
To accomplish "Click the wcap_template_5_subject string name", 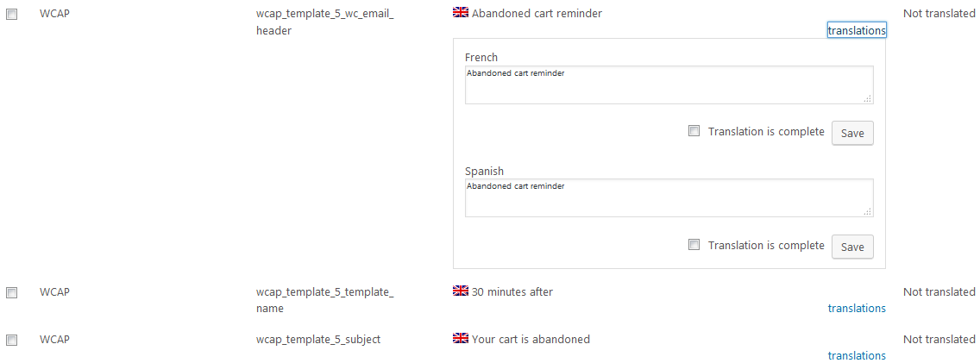I will point(317,339).
